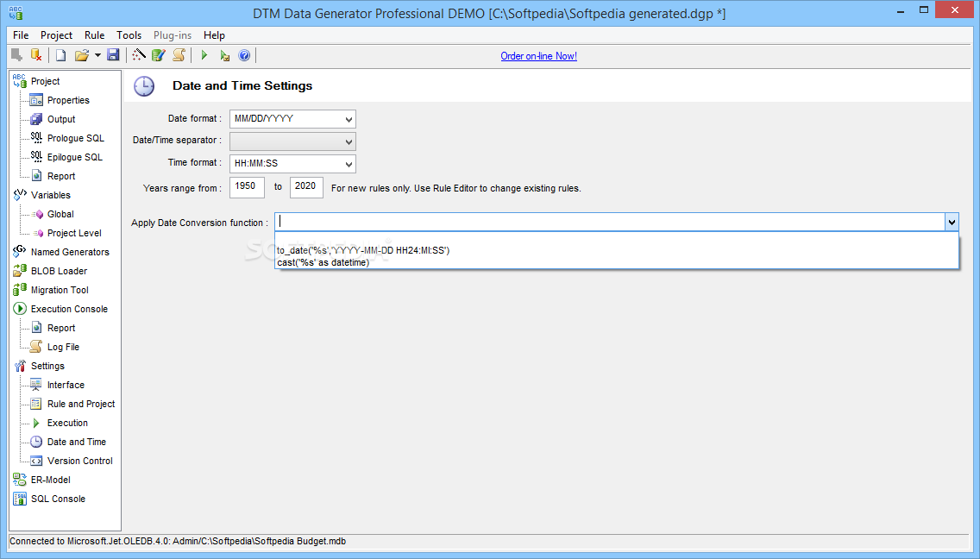The height and width of the screenshot is (559, 980).
Task: Open the Tools menu
Action: (129, 35)
